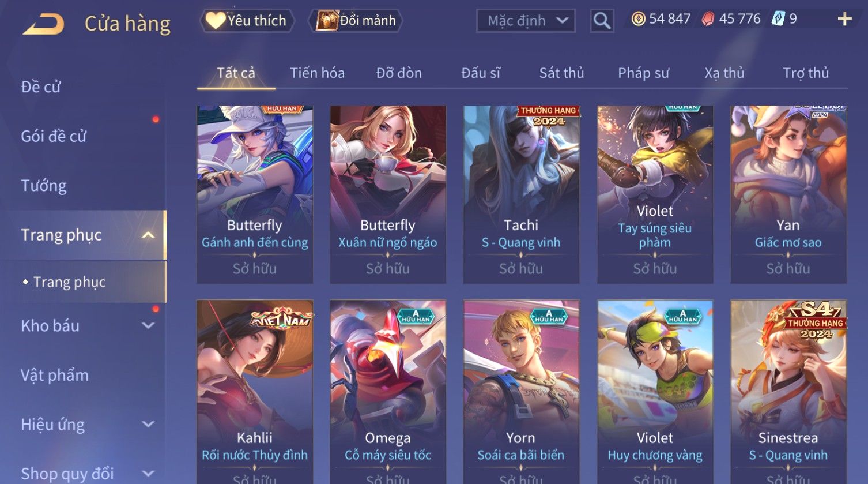Open Yêu thích favorites with heart icon
Viewport: 868px width, 484px height.
pyautogui.click(x=247, y=21)
